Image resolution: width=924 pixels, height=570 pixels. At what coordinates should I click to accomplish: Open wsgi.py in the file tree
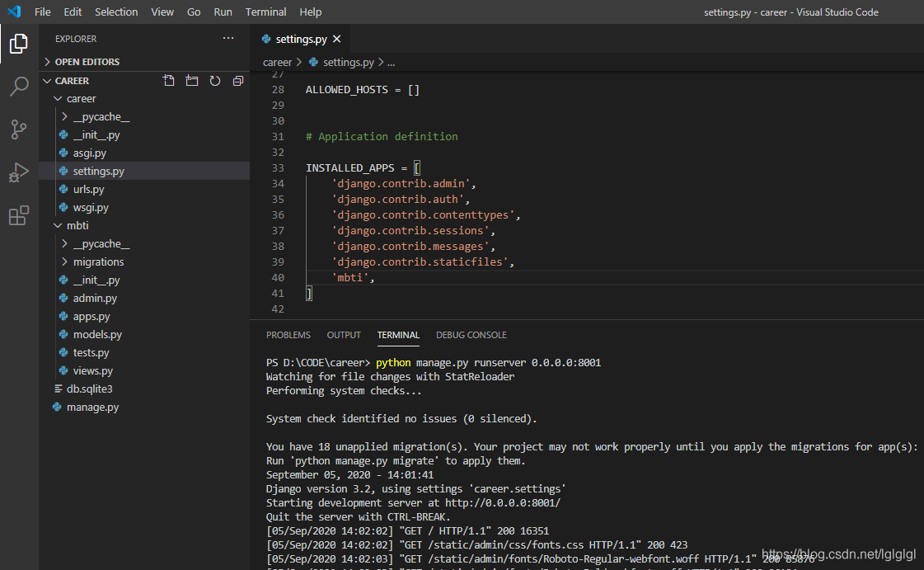(x=91, y=208)
